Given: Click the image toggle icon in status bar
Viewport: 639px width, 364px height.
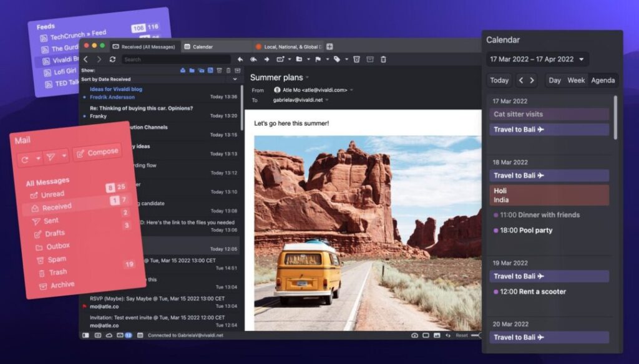Looking at the screenshot, I should tap(437, 335).
